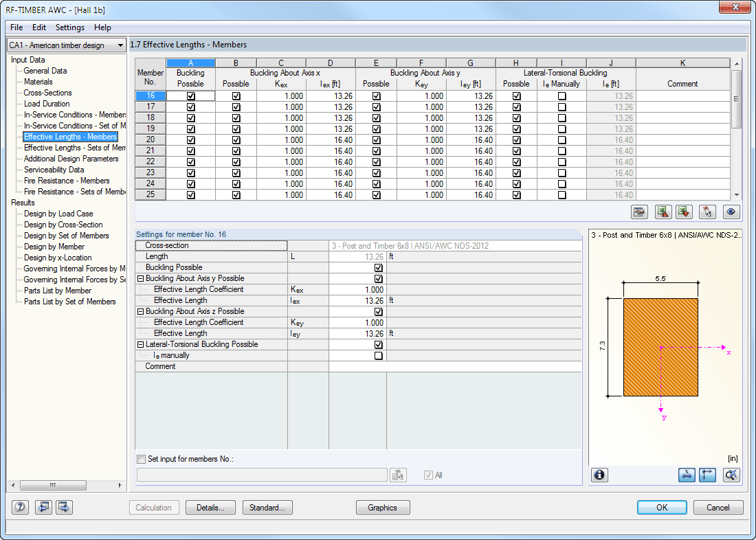Open the Edit menu
This screenshot has height=540, width=756.
[x=39, y=27]
